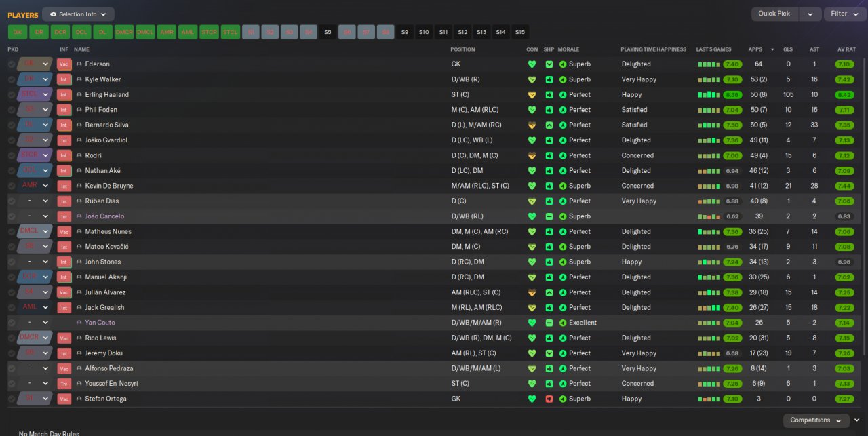Select the S15 substitute slot
868x436 pixels.
pos(519,32)
